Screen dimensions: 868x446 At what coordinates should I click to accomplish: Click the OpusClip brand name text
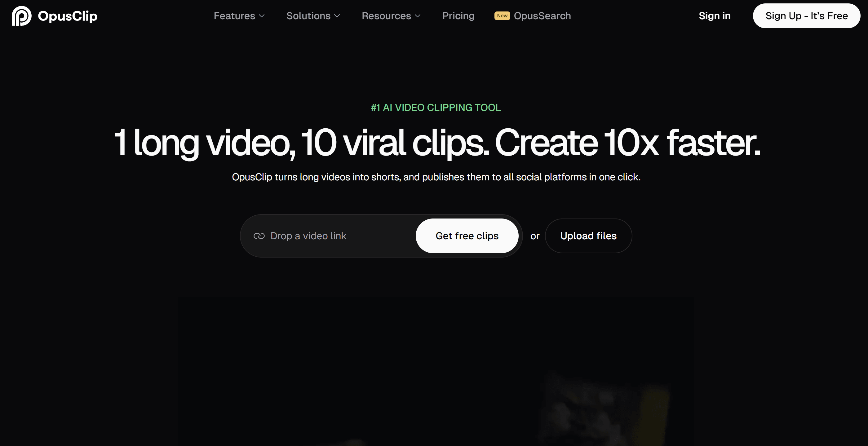coord(67,16)
